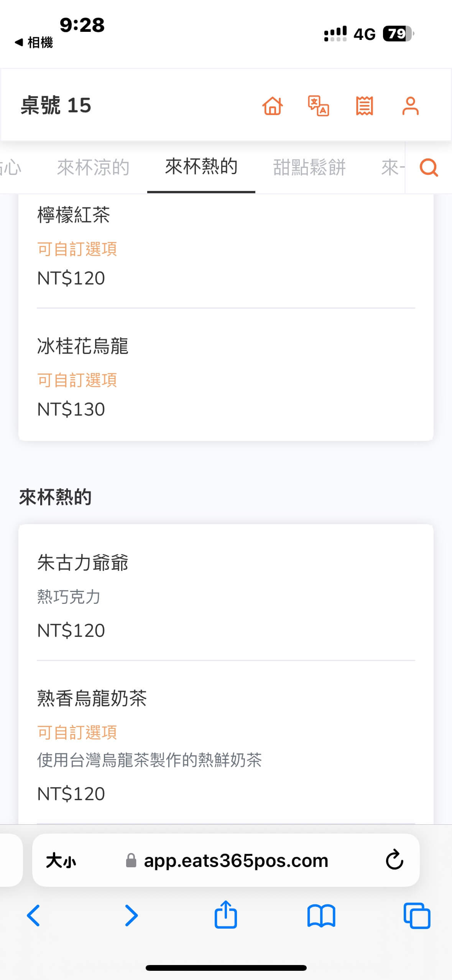Tap the Safari forward arrow
452x980 pixels.
131,916
